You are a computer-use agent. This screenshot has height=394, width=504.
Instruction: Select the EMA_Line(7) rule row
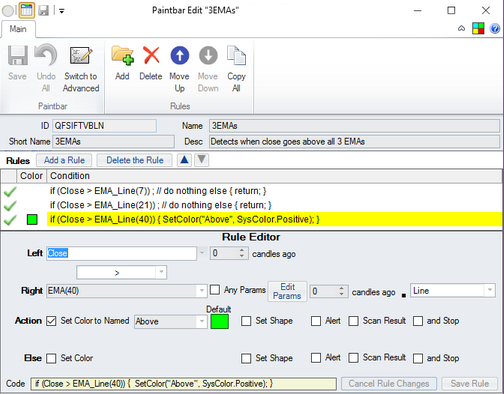tap(252, 191)
